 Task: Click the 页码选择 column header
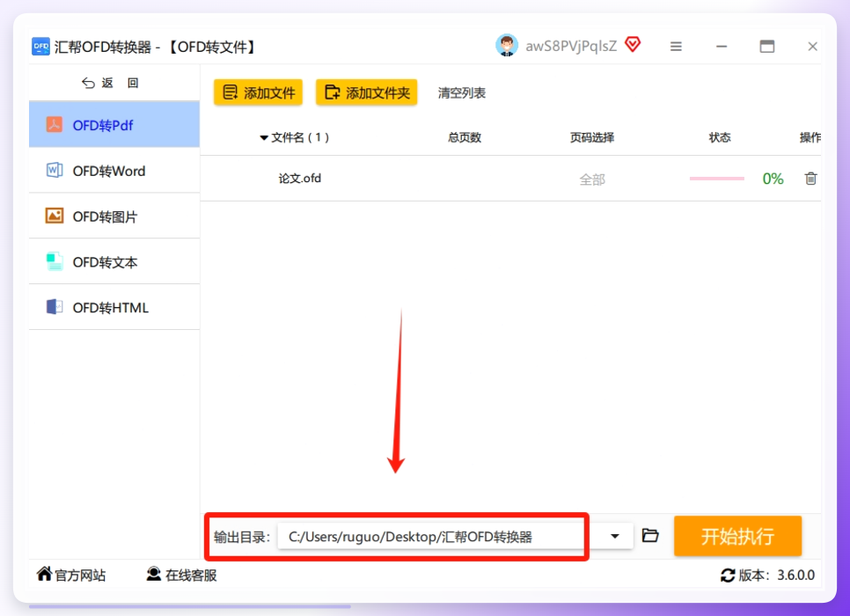click(x=592, y=138)
